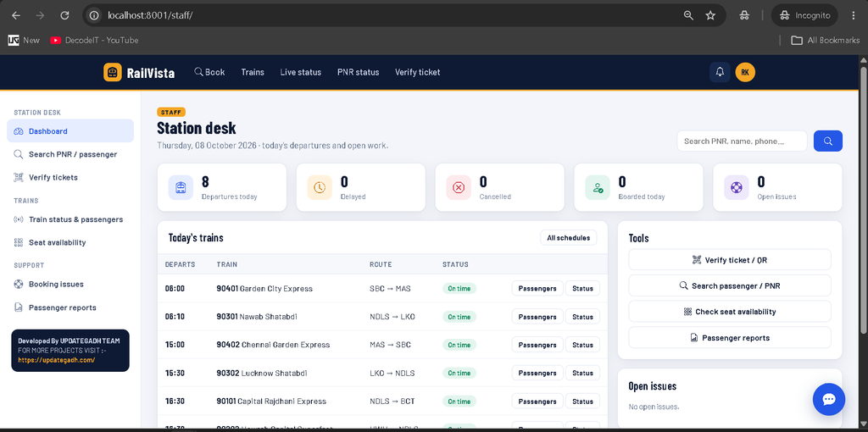
Task: View Status for Nawab Shatabdi
Action: (x=582, y=317)
